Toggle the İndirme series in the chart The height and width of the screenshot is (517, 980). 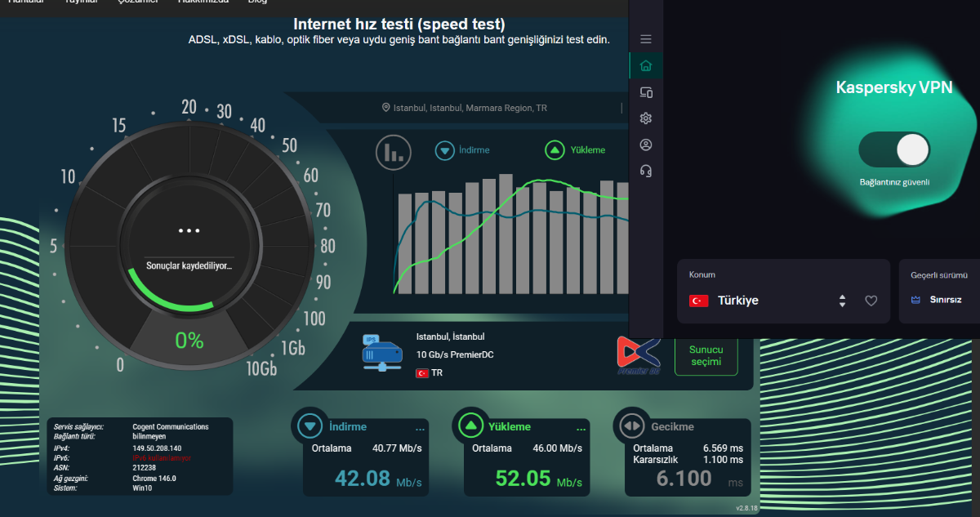tap(462, 150)
